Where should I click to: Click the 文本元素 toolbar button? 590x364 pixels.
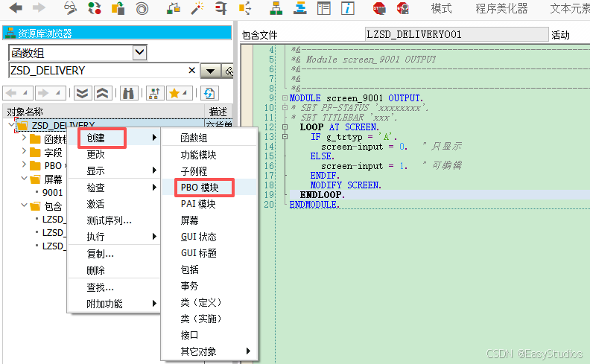570,8
